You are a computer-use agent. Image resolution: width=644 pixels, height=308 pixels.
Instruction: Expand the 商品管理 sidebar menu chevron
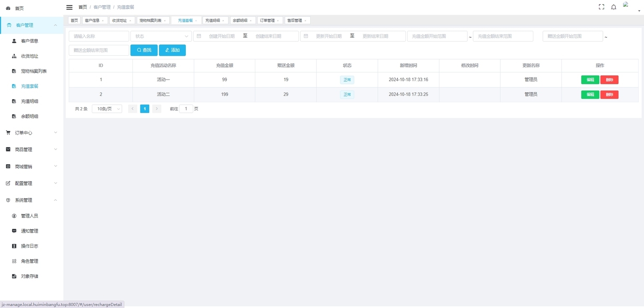(55, 149)
